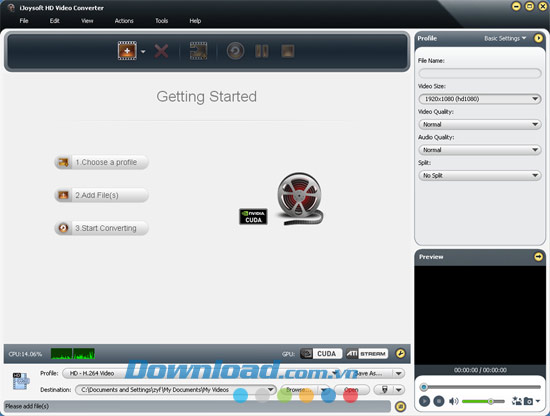This screenshot has width=550, height=416.
Task: Open the Video Quality dropdown
Action: pyautogui.click(x=479, y=124)
